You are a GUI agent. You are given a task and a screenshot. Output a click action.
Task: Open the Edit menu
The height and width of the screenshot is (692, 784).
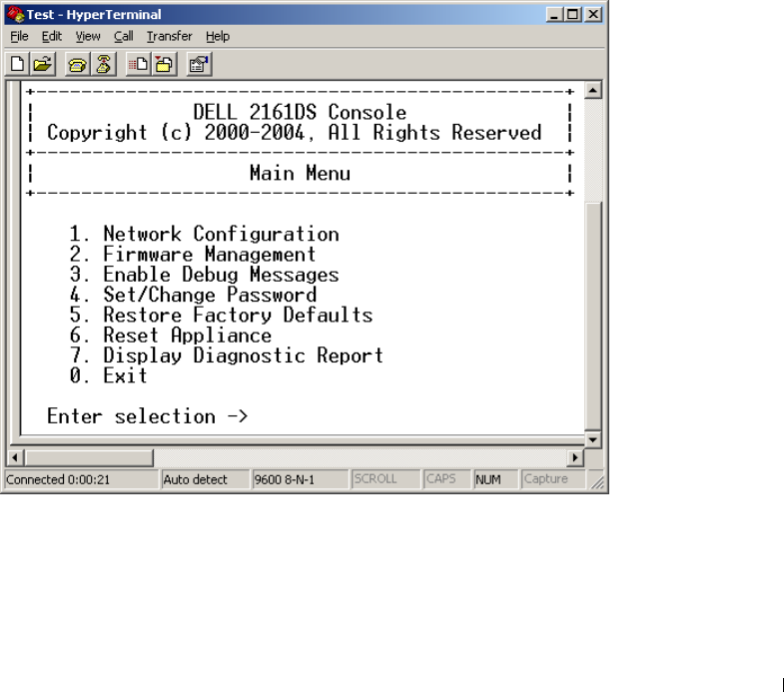(x=52, y=37)
